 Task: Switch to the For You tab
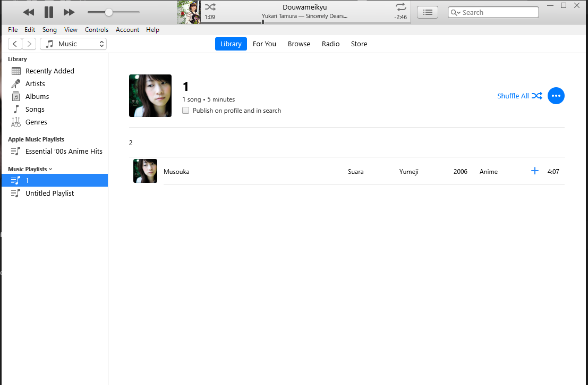coord(265,44)
